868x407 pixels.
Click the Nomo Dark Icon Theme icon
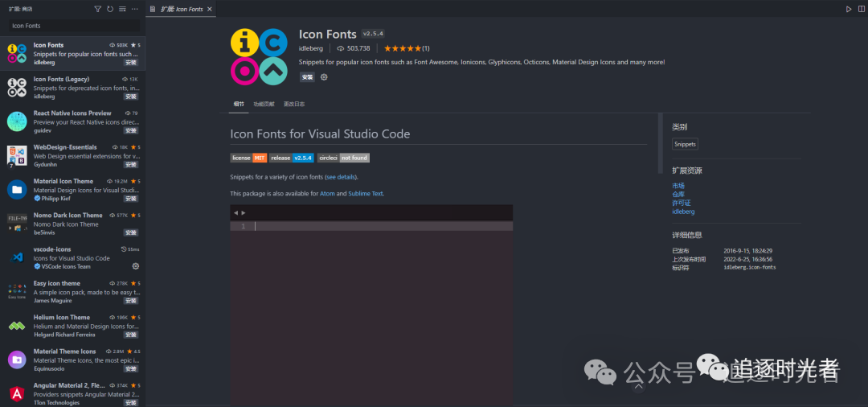17,223
